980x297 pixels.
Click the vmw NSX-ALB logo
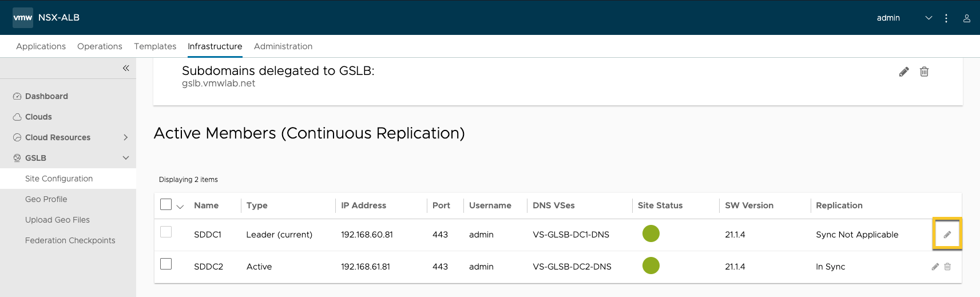pyautogui.click(x=46, y=18)
